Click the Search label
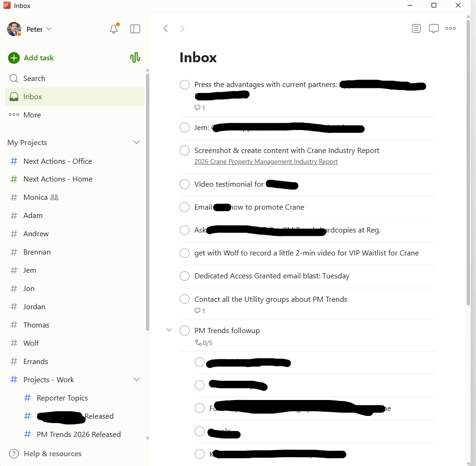 point(34,78)
